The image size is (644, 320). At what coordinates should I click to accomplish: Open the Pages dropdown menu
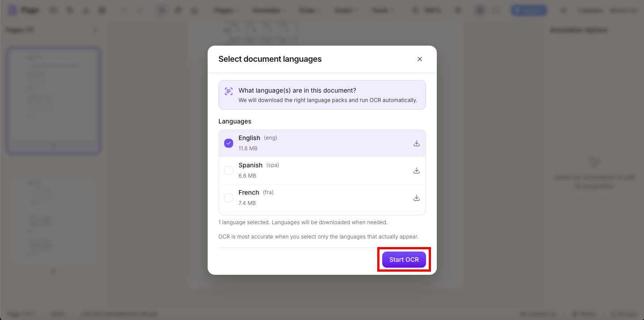[x=226, y=10]
